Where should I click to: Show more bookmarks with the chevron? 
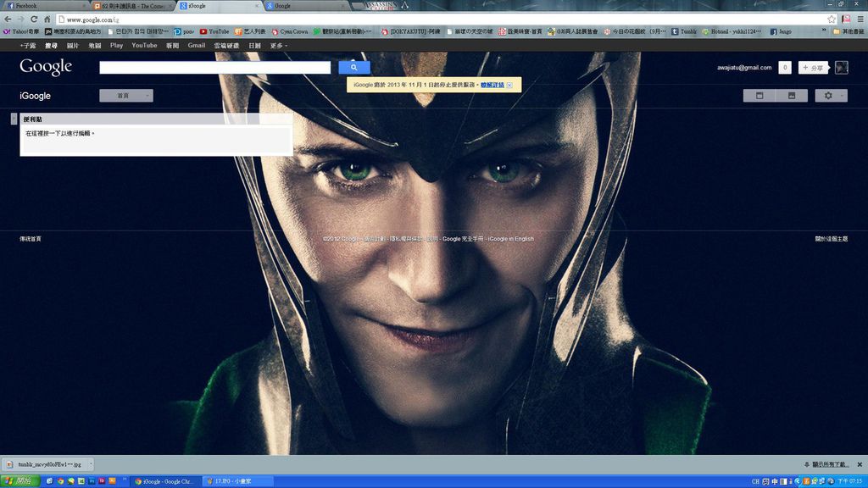pyautogui.click(x=824, y=31)
